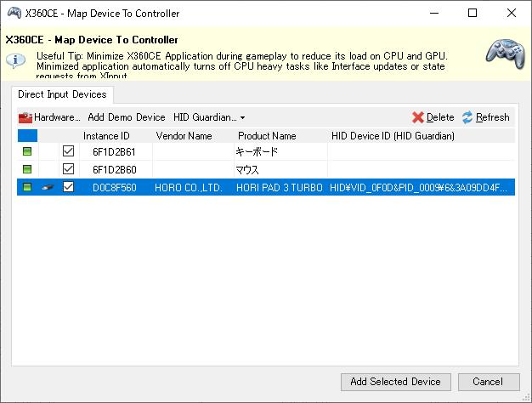532x403 pixels.
Task: Click the gamepad icon in header
Action: pos(505,53)
